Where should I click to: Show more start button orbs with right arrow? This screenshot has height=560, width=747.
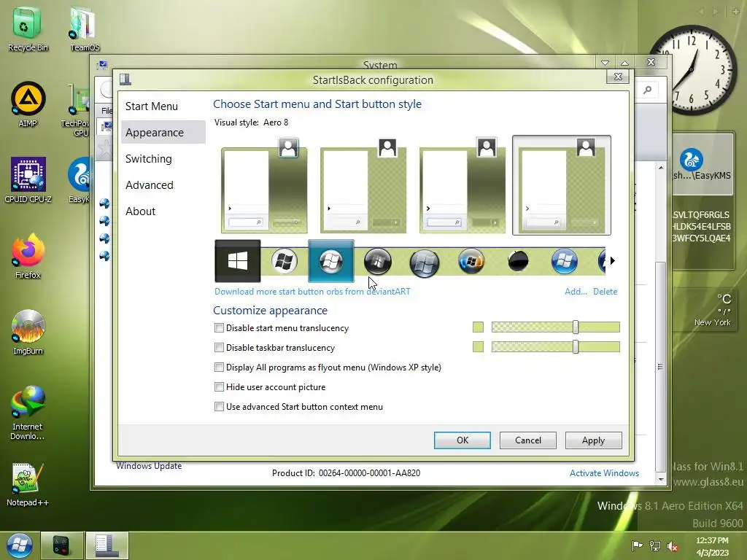tap(613, 260)
